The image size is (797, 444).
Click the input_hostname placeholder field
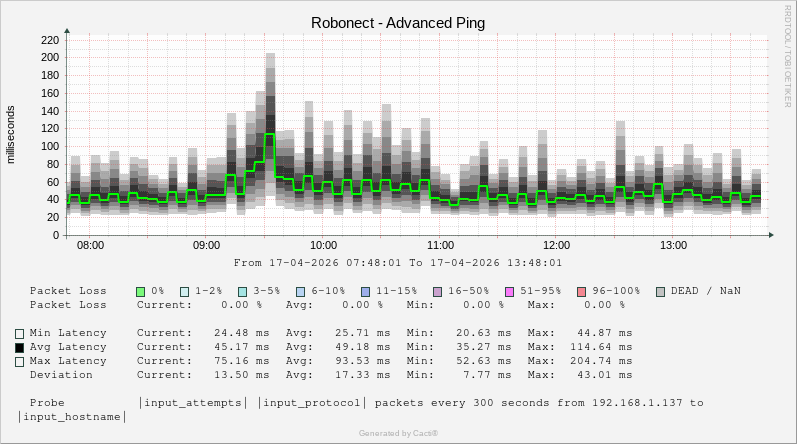(72, 416)
